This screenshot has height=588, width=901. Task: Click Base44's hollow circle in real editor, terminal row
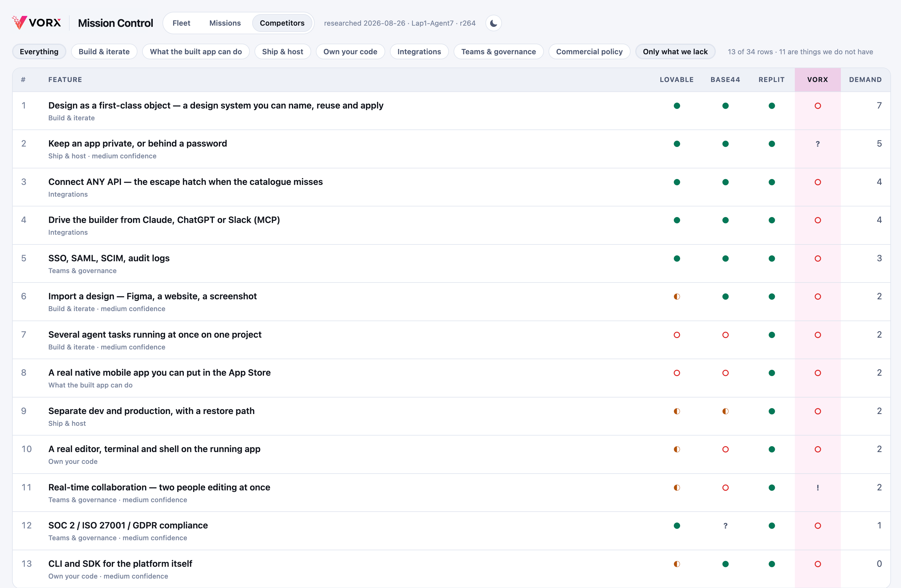[x=725, y=449]
